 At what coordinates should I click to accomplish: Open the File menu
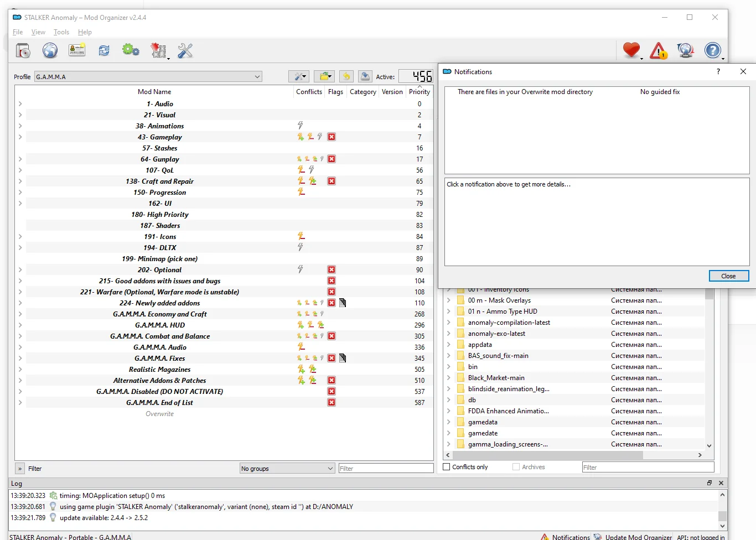pos(18,32)
